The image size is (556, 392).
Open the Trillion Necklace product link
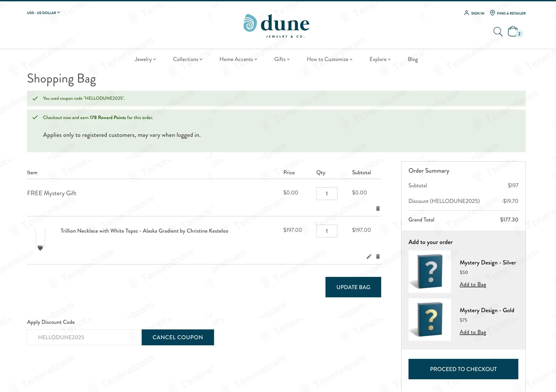coord(144,231)
